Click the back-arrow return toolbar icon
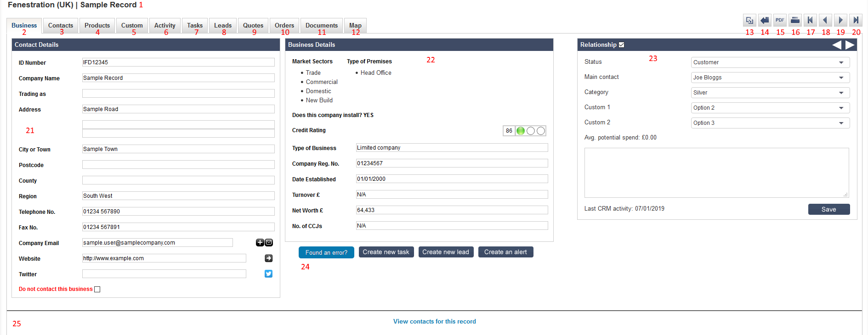The image size is (868, 335). point(765,20)
